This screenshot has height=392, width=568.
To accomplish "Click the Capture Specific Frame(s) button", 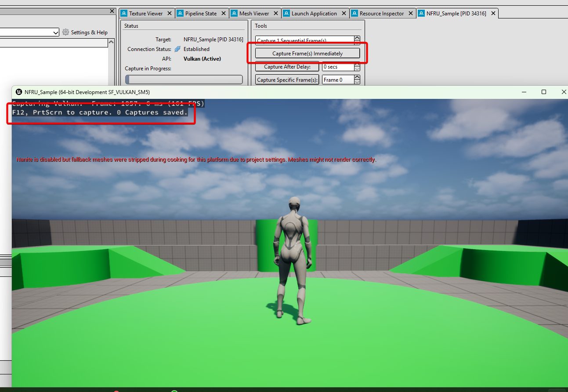I will click(287, 80).
